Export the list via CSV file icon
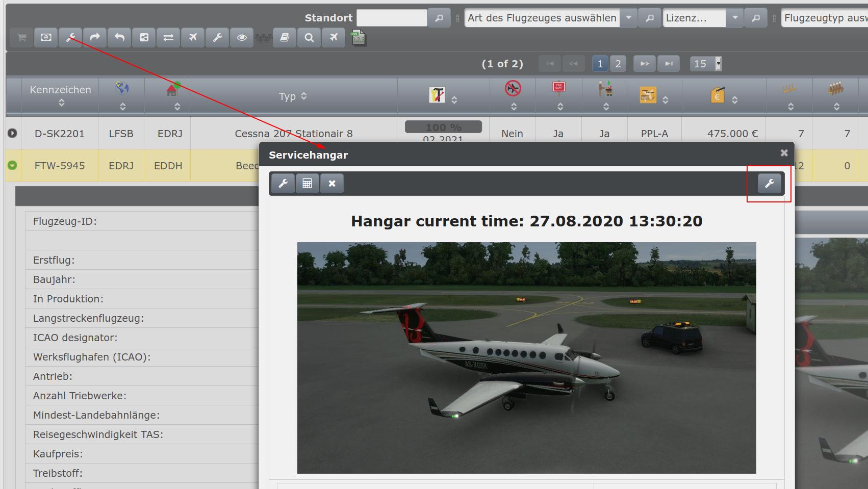The height and width of the screenshot is (489, 868). 359,38
